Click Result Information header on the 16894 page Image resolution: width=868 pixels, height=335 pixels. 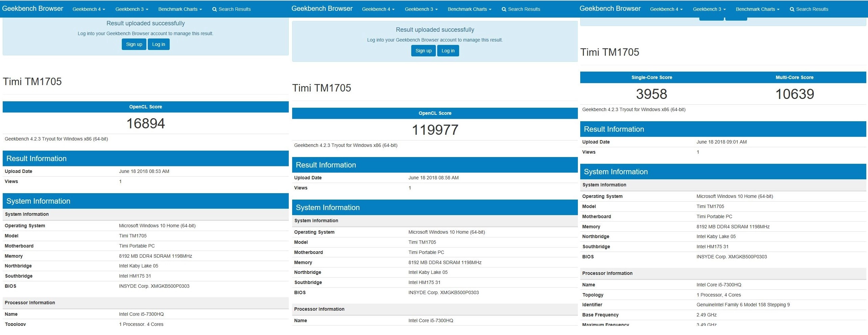(x=146, y=159)
